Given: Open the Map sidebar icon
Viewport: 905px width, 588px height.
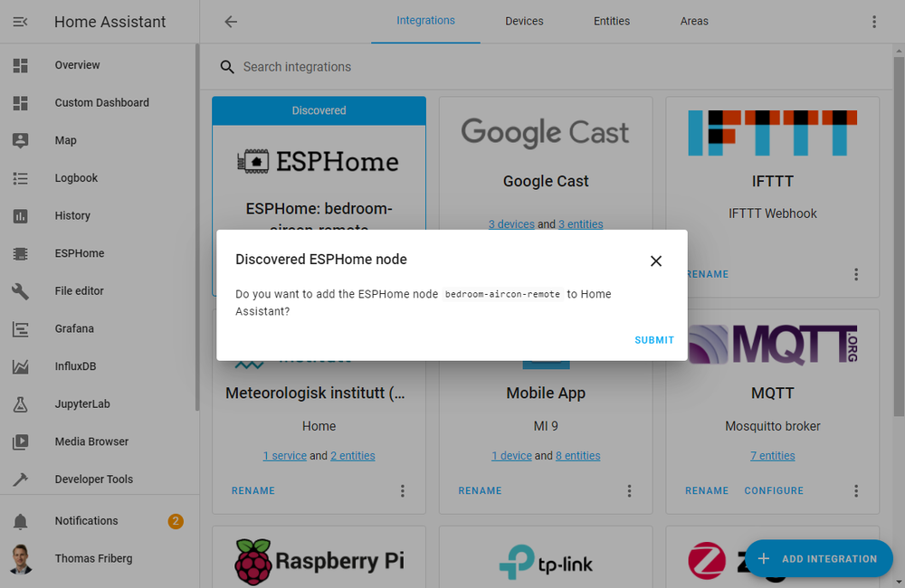Looking at the screenshot, I should (x=20, y=141).
